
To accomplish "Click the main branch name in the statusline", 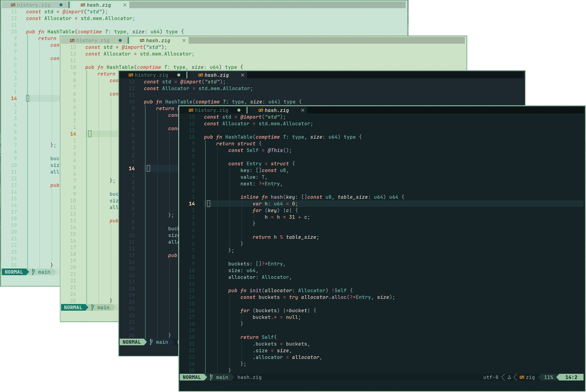I will click(222, 377).
